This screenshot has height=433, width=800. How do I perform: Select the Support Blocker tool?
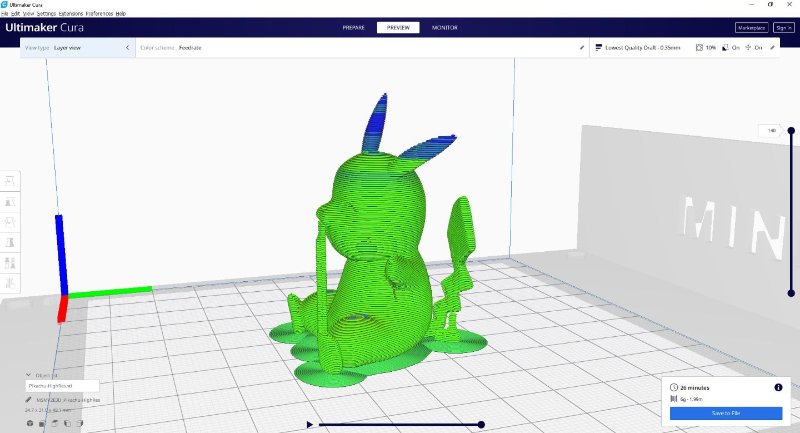[10, 283]
